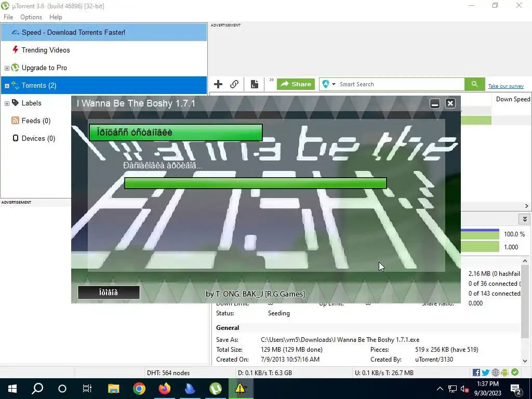532x399 pixels.
Task: Open the Options menu
Action: (x=31, y=17)
